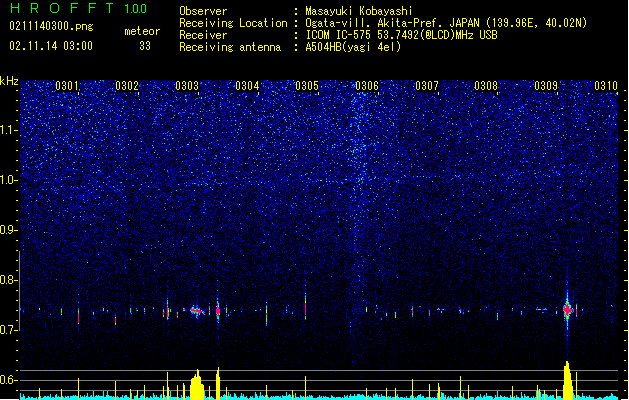
Task: Click the 0.7 kHz axis label
Action: tap(8, 330)
